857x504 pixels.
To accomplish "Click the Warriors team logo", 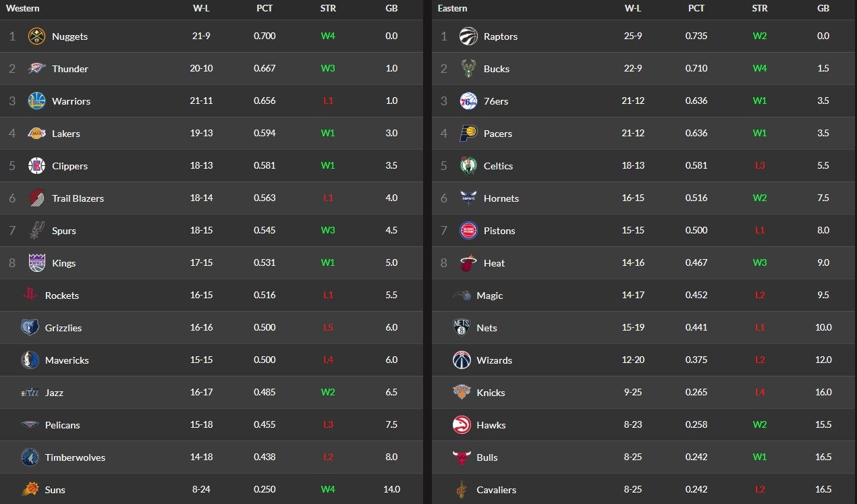I will point(36,101).
